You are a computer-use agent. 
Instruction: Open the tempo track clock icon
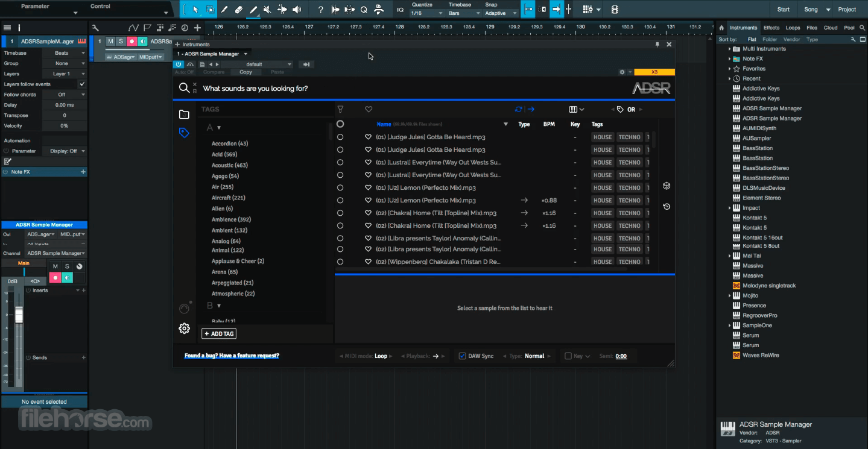point(185,28)
